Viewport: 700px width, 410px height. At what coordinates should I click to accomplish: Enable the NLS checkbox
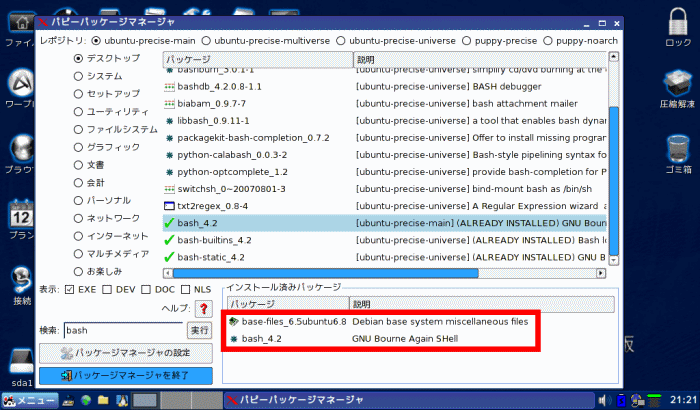185,289
